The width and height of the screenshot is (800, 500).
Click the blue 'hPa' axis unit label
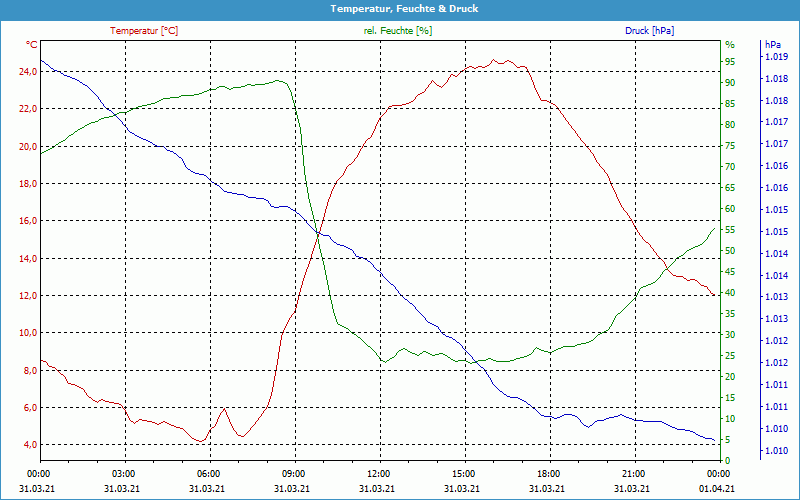[x=772, y=45]
